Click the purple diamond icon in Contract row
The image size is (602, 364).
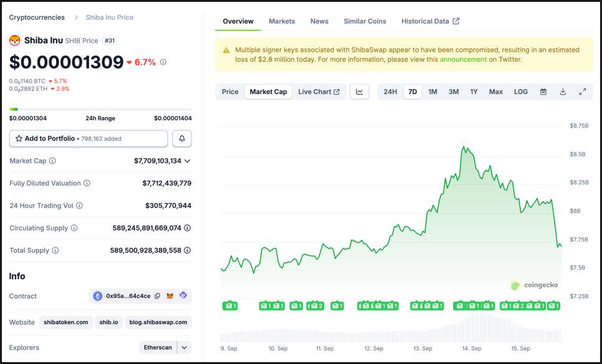coord(183,295)
